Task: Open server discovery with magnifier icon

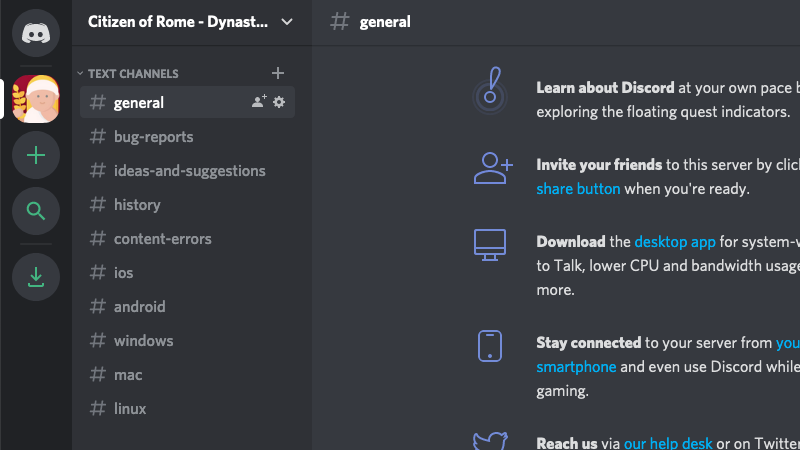Action: 36,211
